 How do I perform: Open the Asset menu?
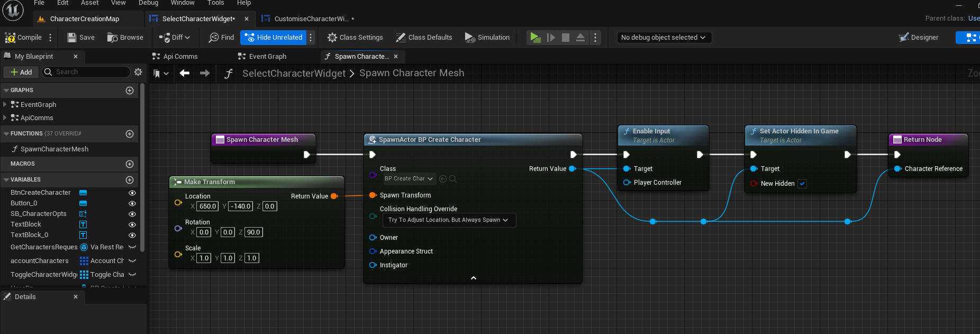click(x=89, y=3)
